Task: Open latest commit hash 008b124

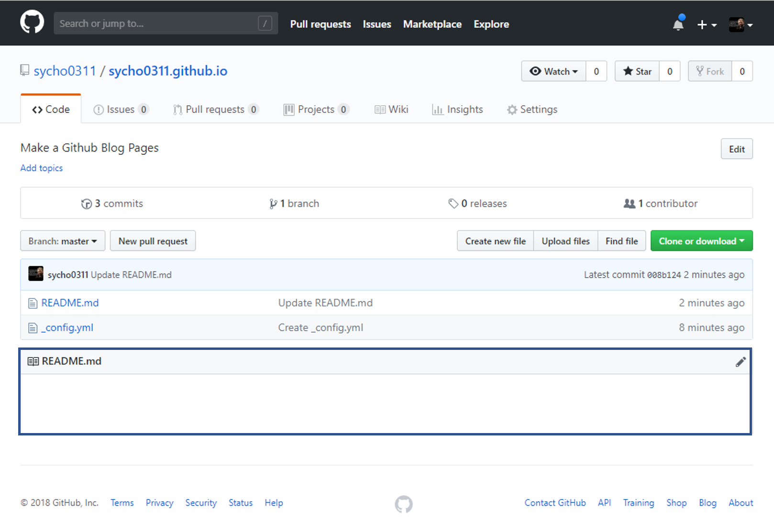Action: [664, 275]
